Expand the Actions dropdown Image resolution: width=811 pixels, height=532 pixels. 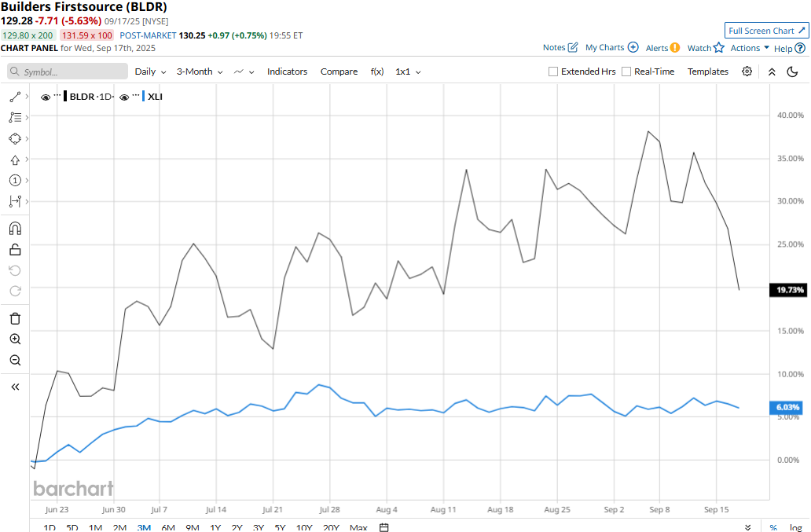click(x=750, y=48)
